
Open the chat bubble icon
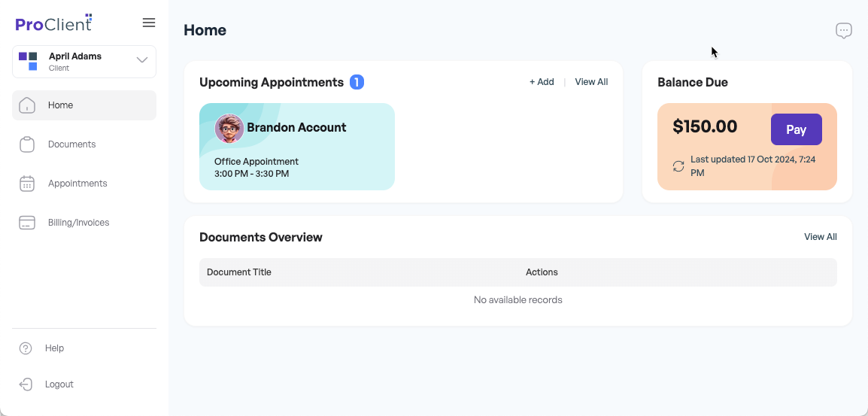click(x=843, y=31)
